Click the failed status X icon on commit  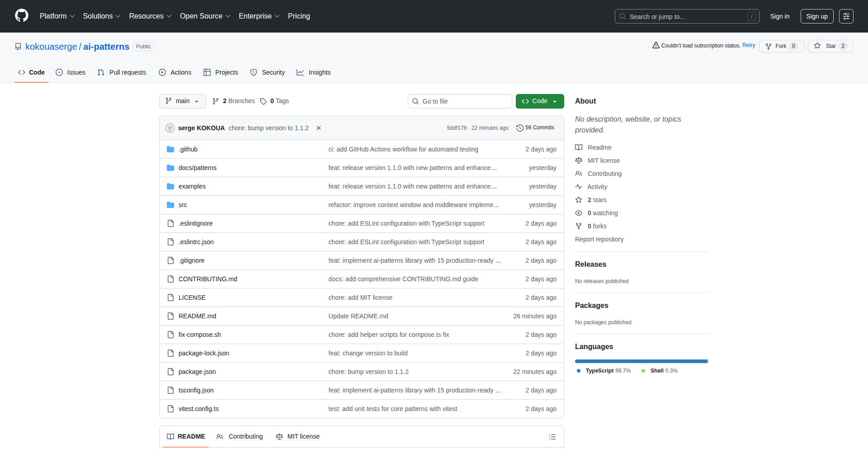319,128
